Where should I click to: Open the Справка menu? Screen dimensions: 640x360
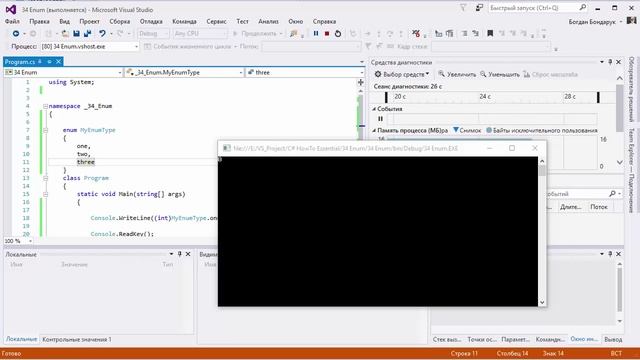click(324, 21)
